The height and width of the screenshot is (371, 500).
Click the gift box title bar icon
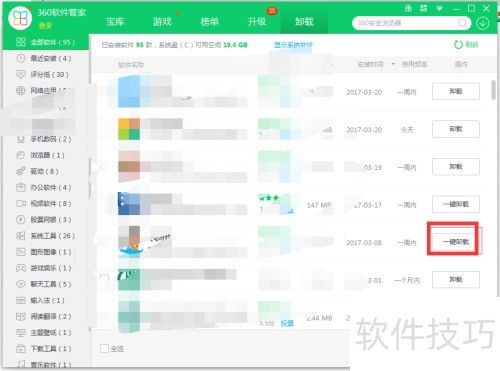(408, 9)
